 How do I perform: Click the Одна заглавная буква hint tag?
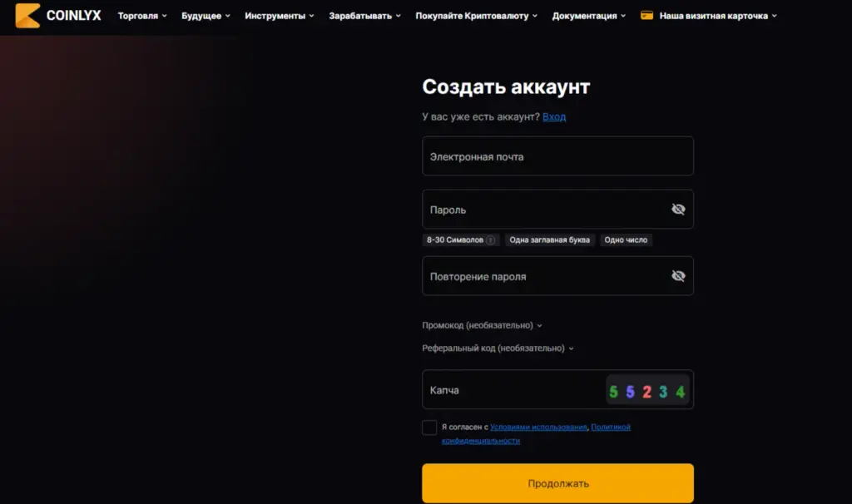tap(550, 240)
